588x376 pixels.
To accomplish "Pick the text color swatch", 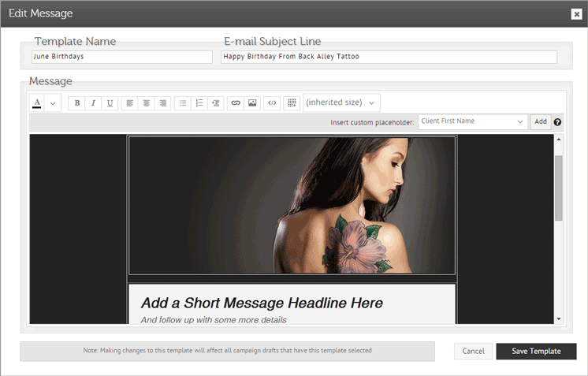I will (36, 103).
